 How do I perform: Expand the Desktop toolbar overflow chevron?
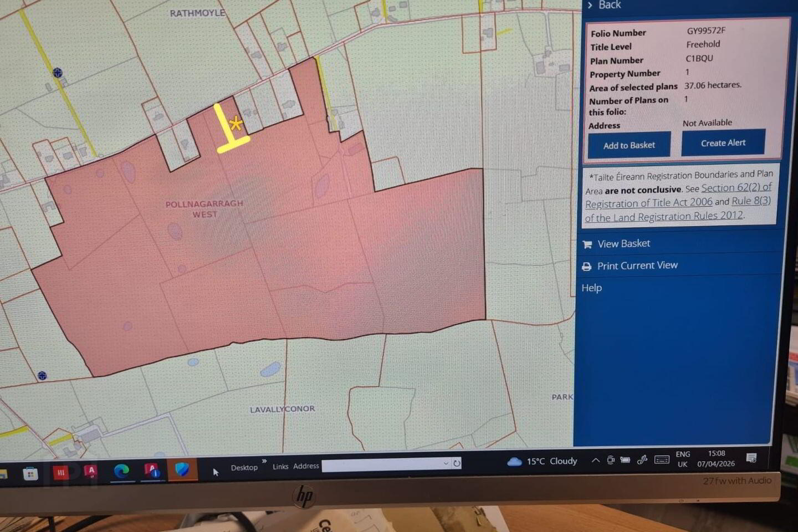click(264, 461)
